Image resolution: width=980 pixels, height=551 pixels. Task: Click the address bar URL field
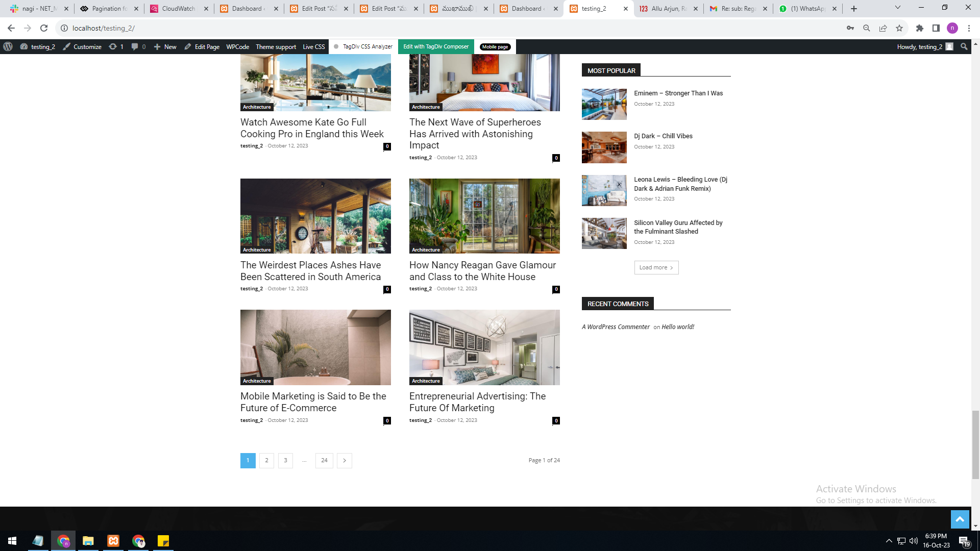pos(449,28)
